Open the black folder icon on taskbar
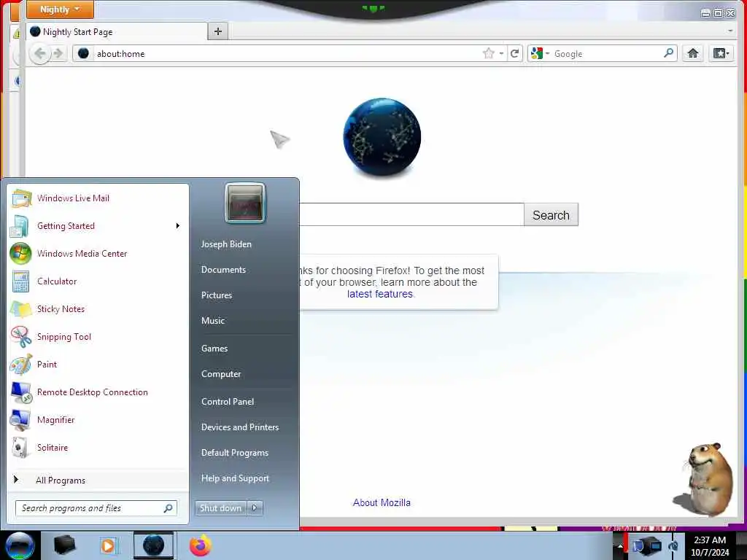This screenshot has height=560, width=747. pyautogui.click(x=64, y=545)
